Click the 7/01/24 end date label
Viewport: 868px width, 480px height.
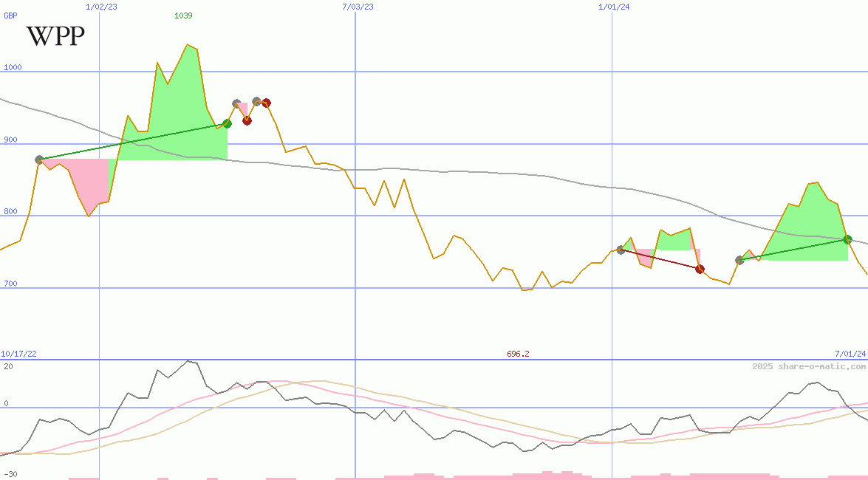(x=850, y=354)
